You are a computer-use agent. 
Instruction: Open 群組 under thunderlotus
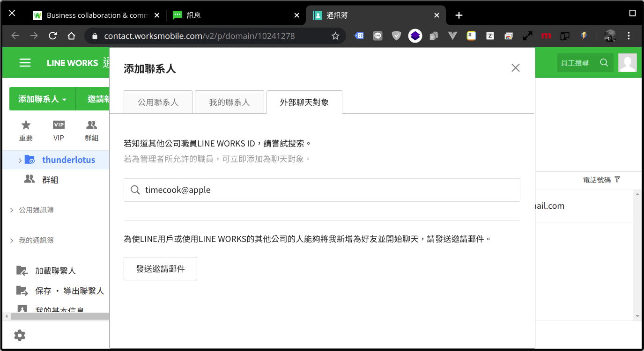click(x=50, y=180)
